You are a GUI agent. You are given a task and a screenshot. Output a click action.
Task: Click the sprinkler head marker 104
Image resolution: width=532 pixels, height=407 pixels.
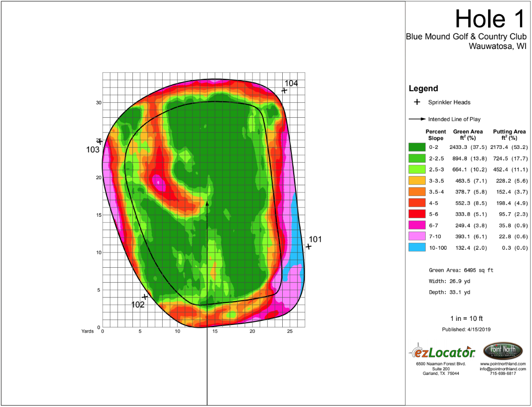(x=284, y=90)
